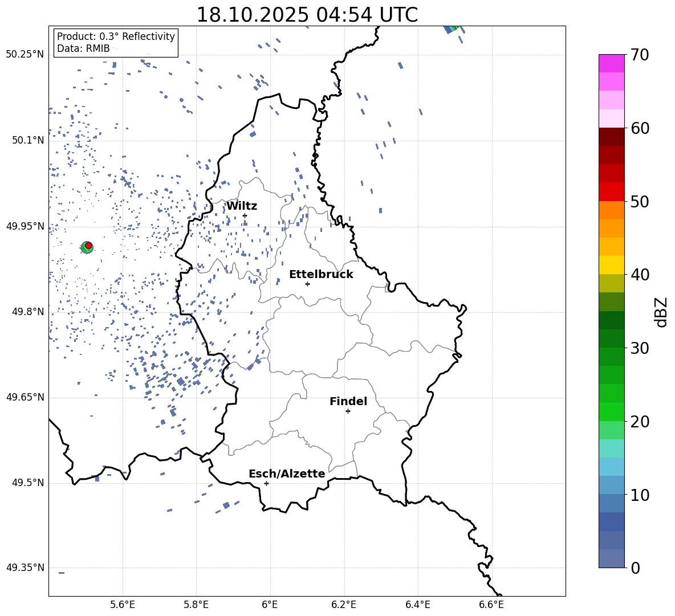Click the 49.65°N latitude label
Viewport: 675px width, 616px height.
(25, 397)
